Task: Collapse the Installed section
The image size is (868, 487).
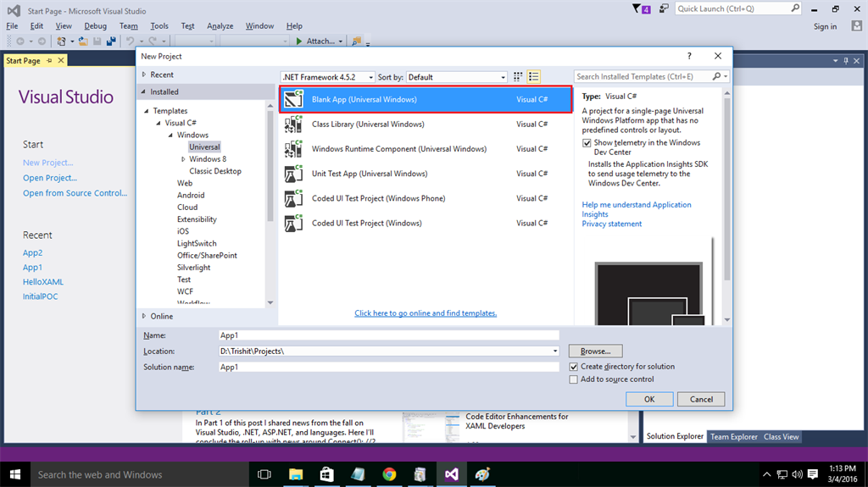Action: click(x=144, y=91)
